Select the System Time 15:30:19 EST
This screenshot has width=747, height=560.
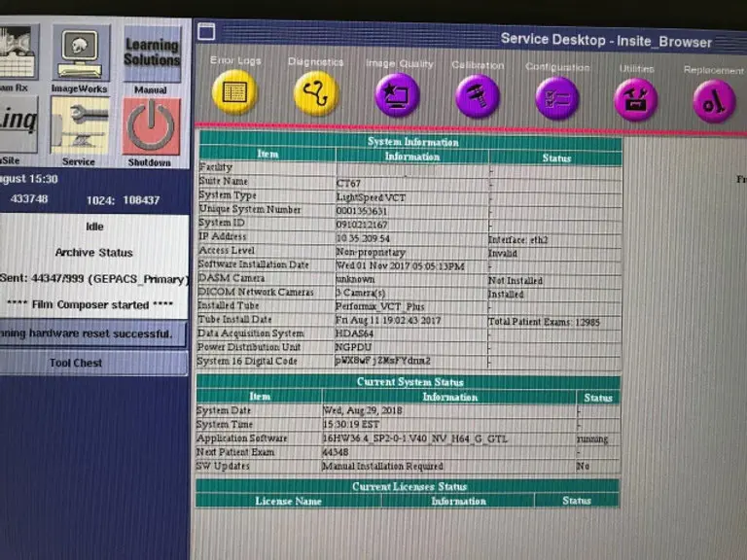point(351,424)
